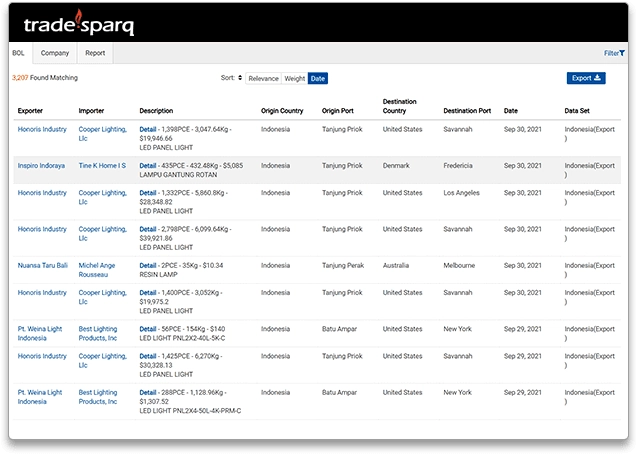
Task: Open Detail for 1,400PCE shipment
Action: tap(148, 293)
